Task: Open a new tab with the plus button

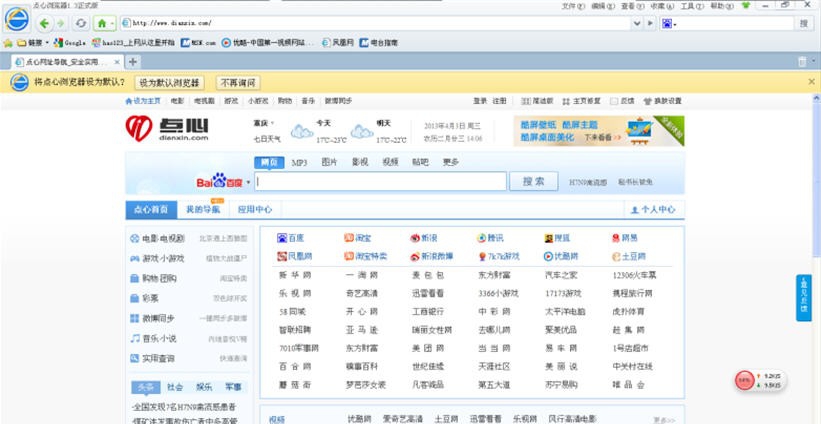Action: point(133,62)
